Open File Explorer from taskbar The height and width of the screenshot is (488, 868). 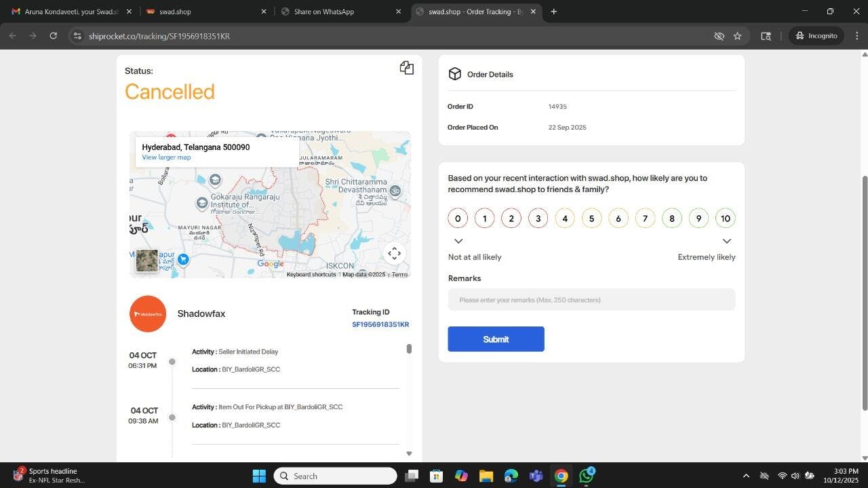tap(486, 476)
